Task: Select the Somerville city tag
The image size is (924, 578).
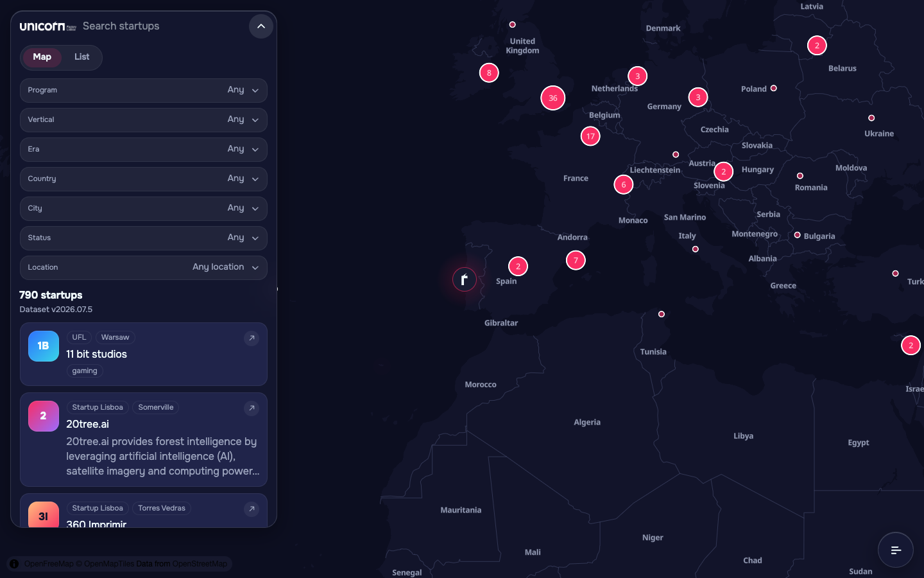Action: [x=156, y=408]
